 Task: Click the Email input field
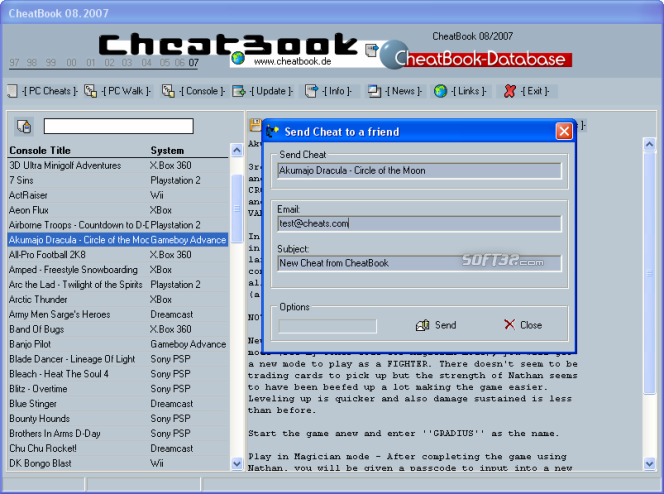(419, 224)
